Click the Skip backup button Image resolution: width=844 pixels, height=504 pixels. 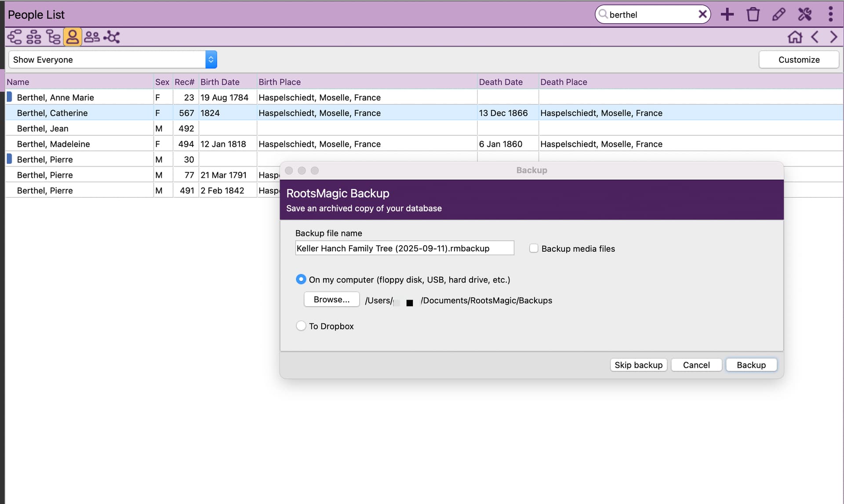point(638,365)
